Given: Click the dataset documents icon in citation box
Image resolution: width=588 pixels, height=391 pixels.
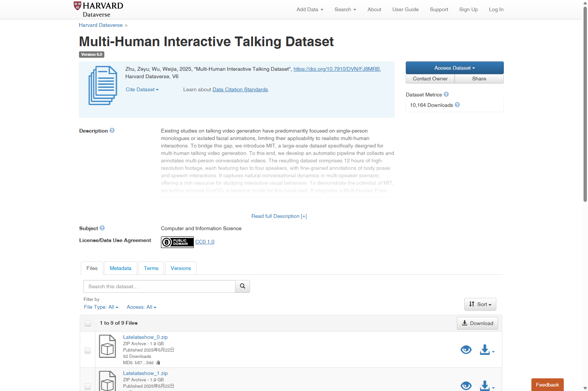Looking at the screenshot, I should pos(103,85).
